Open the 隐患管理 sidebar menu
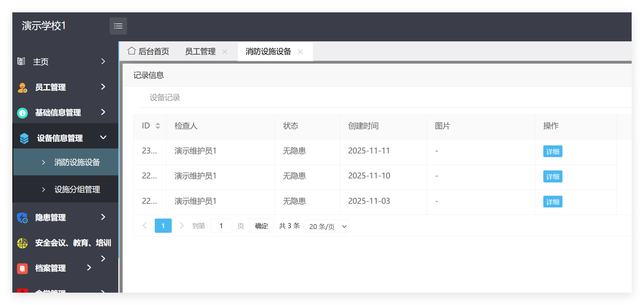 tap(66, 217)
